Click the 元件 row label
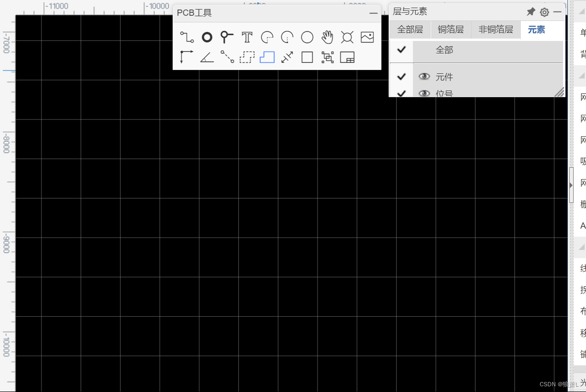The image size is (586, 392). point(444,77)
